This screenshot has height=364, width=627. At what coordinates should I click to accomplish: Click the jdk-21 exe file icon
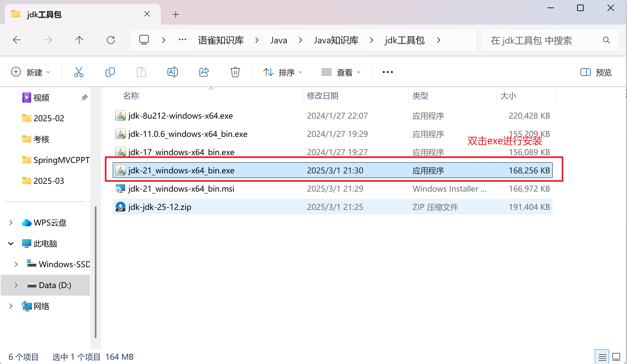coord(121,170)
